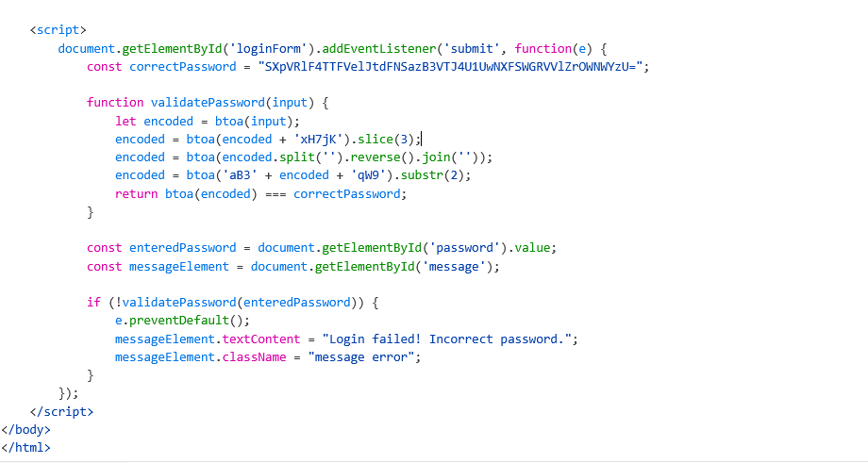Image resolution: width=868 pixels, height=463 pixels.
Task: Click the 'qW9' string literal
Action: pyautogui.click(x=369, y=176)
